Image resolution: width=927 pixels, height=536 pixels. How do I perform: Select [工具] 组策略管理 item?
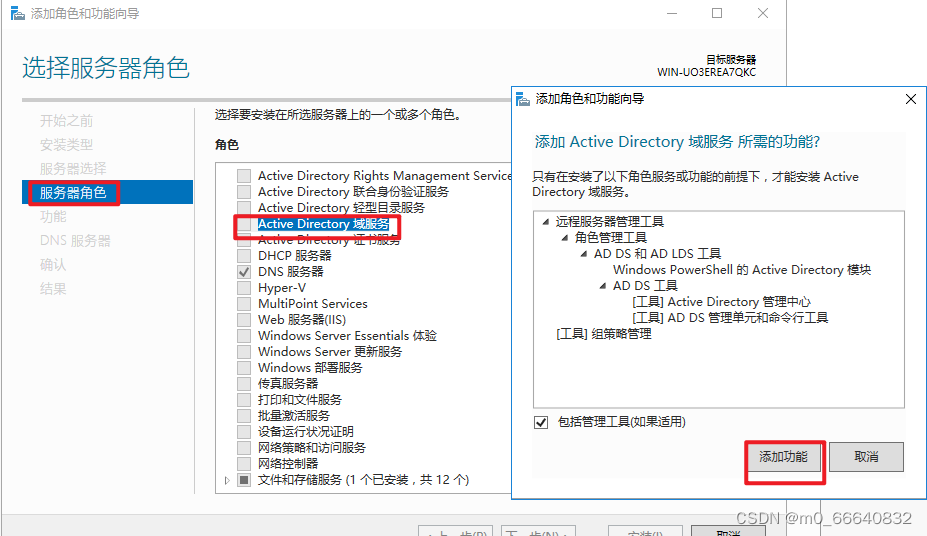pos(604,333)
